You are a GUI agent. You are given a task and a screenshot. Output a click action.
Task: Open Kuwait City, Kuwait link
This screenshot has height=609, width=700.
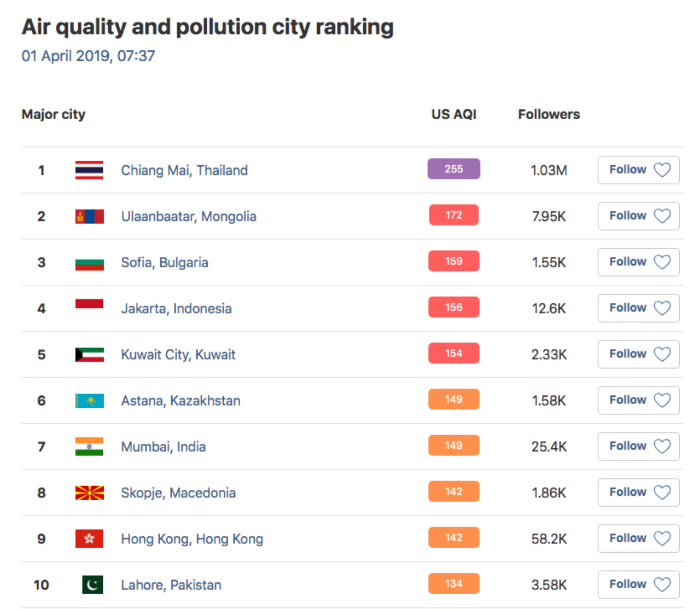[178, 355]
